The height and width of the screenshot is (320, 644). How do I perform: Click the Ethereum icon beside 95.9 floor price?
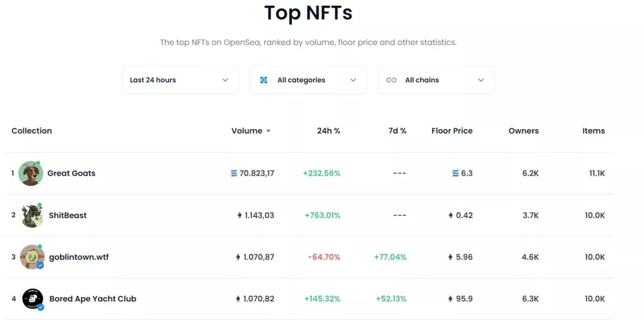click(450, 299)
